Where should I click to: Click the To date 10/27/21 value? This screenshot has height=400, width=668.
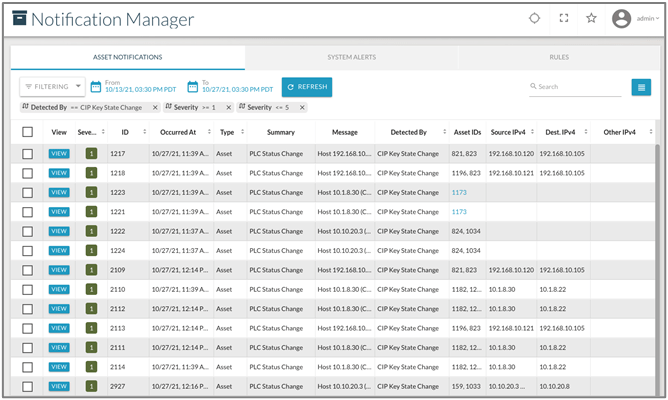tap(237, 89)
